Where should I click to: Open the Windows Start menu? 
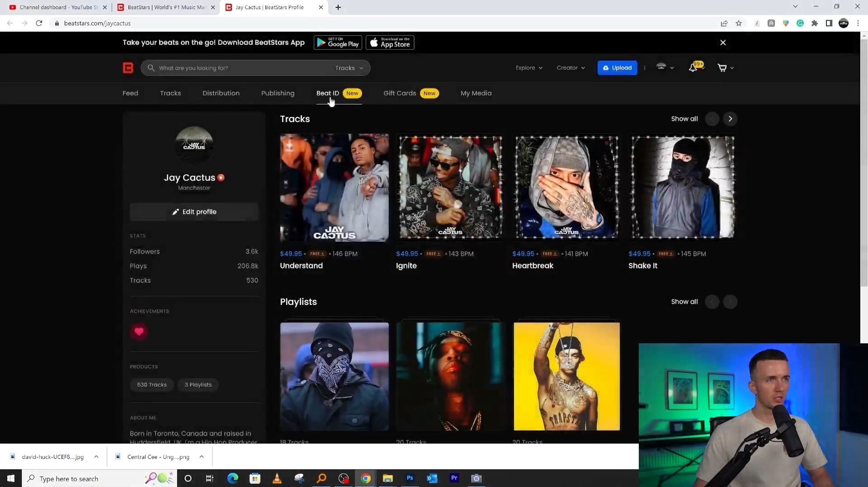pos(11,478)
